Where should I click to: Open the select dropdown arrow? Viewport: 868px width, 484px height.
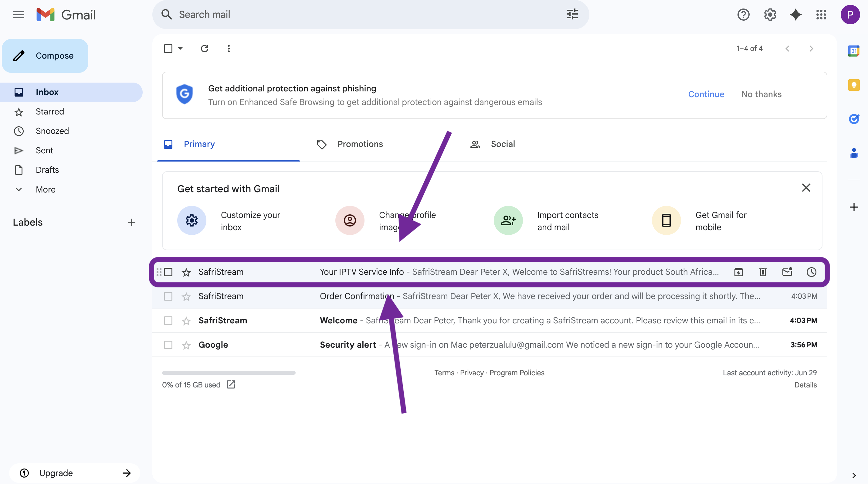[180, 49]
